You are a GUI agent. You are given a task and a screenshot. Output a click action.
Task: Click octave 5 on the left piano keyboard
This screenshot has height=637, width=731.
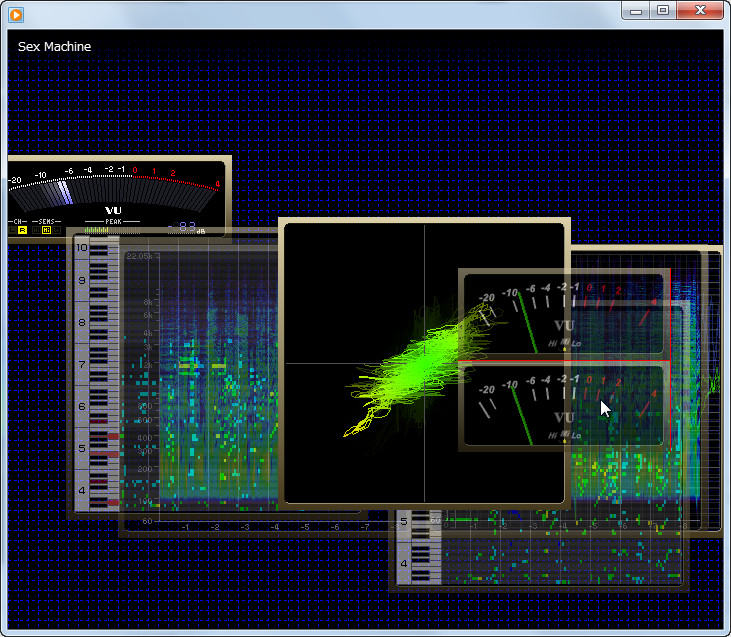(82, 448)
